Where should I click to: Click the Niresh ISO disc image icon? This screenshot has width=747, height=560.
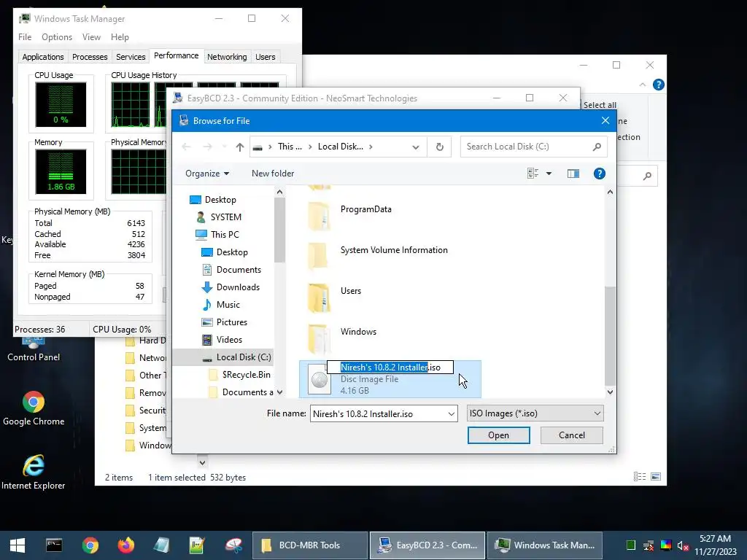(320, 379)
